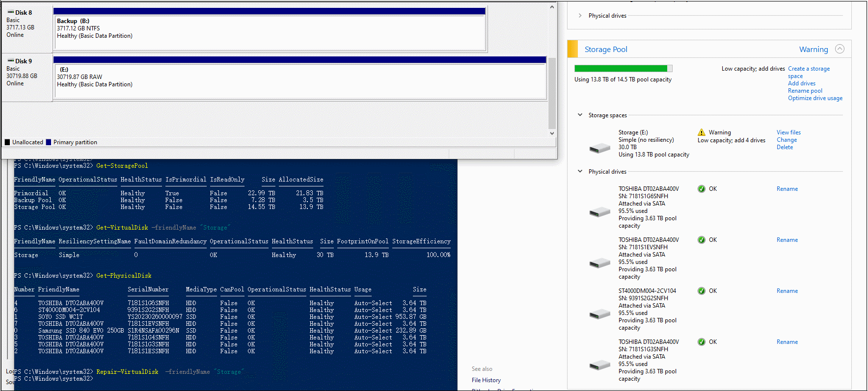Viewport: 868px width, 391px height.
Task: Open the Add drives link
Action: tap(801, 83)
